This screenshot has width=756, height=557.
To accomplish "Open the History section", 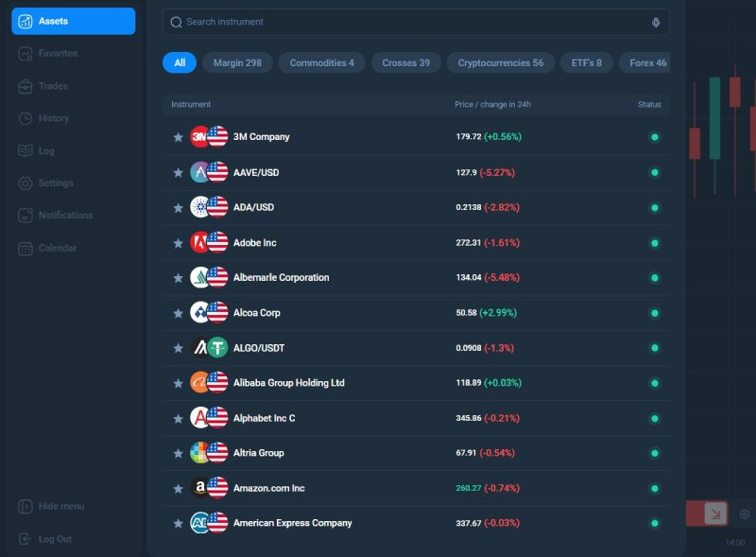I will pos(43,118).
